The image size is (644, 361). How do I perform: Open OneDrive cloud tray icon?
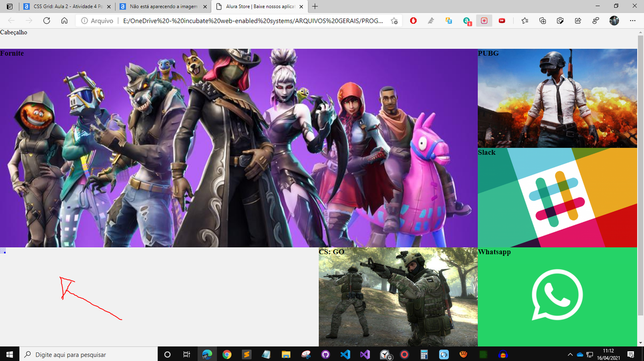[580, 354]
